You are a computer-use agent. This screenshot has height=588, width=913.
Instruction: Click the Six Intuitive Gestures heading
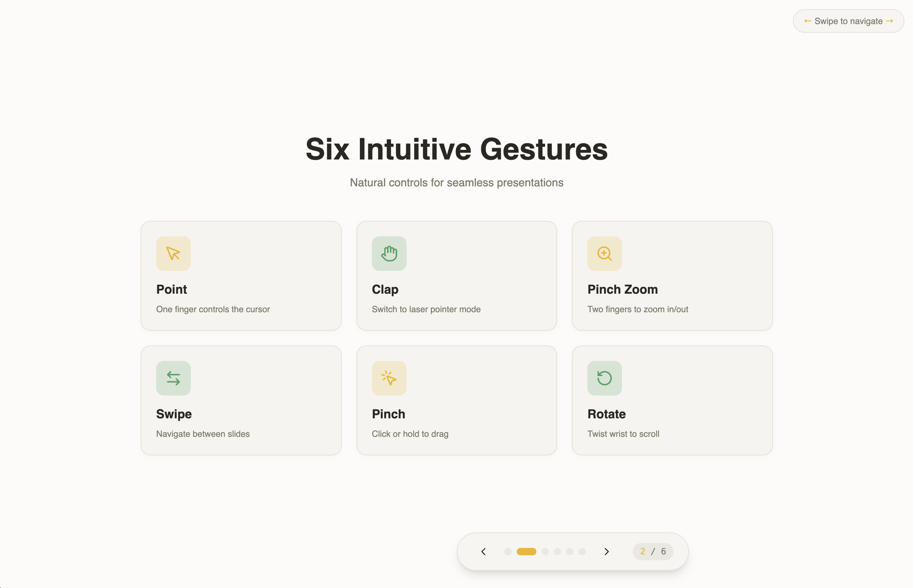click(456, 149)
